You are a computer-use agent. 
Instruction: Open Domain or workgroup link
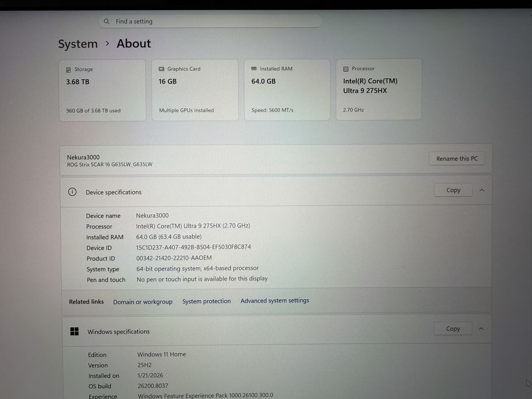(x=143, y=302)
